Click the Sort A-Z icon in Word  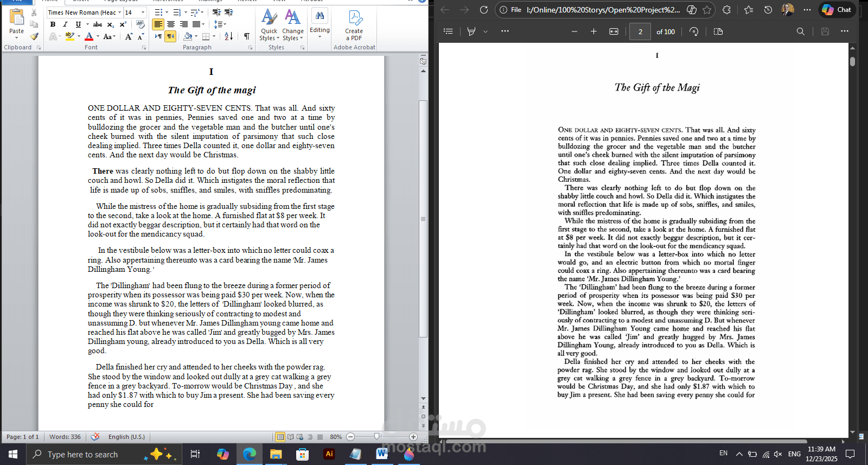pyautogui.click(x=229, y=36)
